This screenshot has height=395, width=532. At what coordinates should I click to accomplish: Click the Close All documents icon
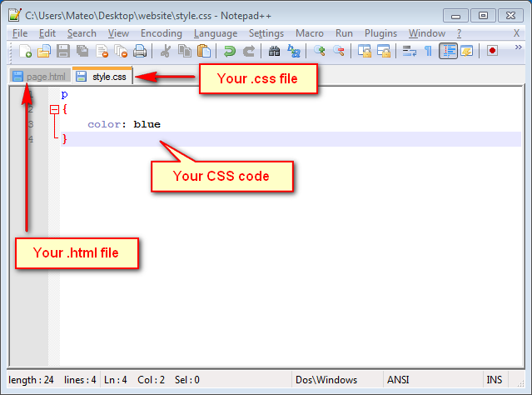pos(121,51)
